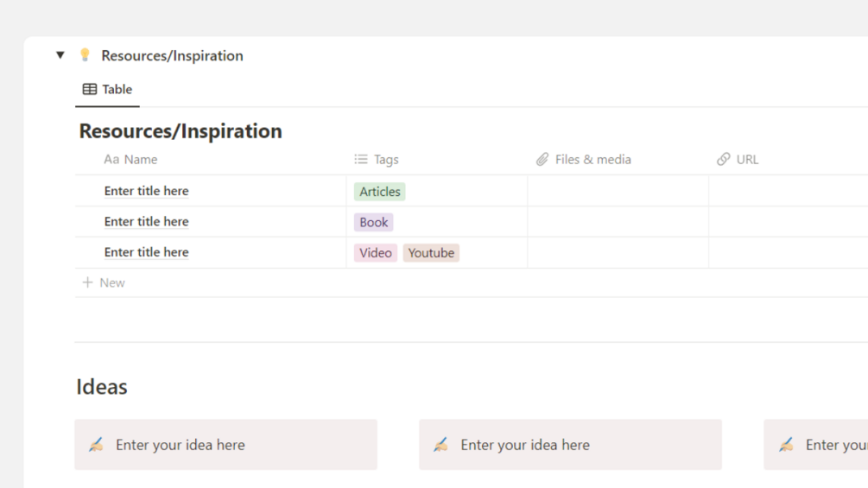This screenshot has width=868, height=488.
Task: Click the Tags list icon
Action: pyautogui.click(x=361, y=160)
